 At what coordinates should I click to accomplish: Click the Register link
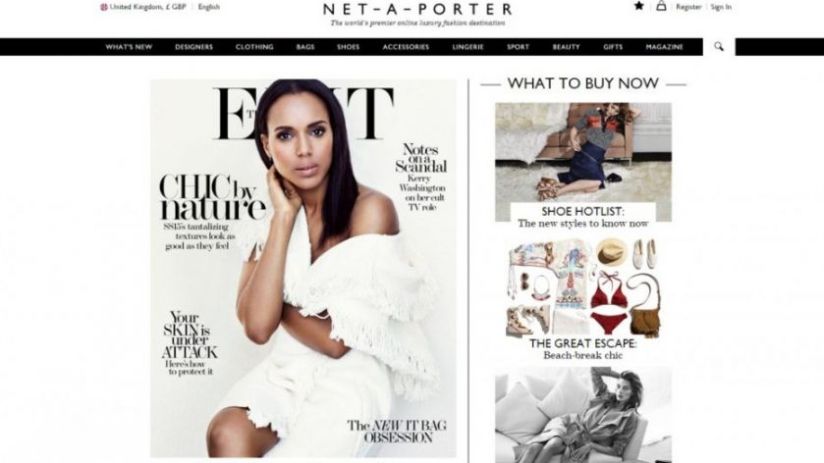(x=688, y=7)
